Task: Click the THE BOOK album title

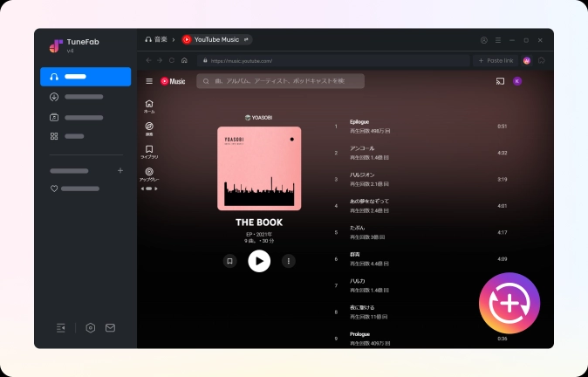Action: pyautogui.click(x=259, y=223)
